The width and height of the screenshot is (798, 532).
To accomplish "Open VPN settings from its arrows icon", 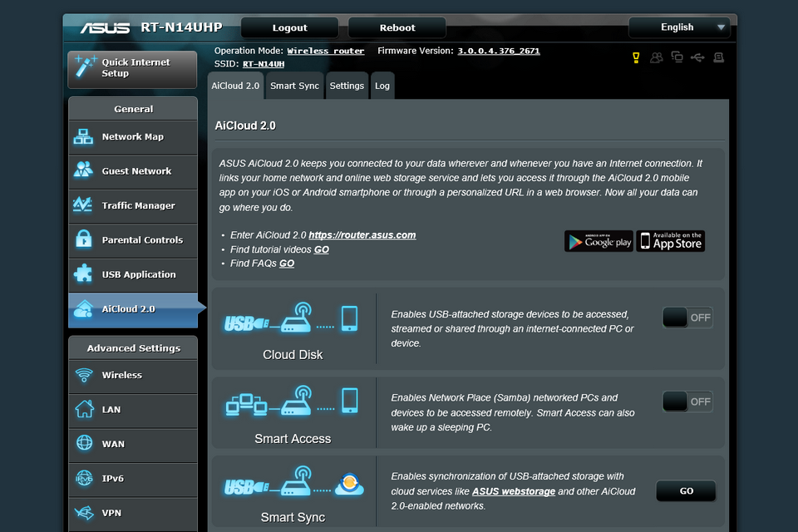I will pyautogui.click(x=84, y=512).
